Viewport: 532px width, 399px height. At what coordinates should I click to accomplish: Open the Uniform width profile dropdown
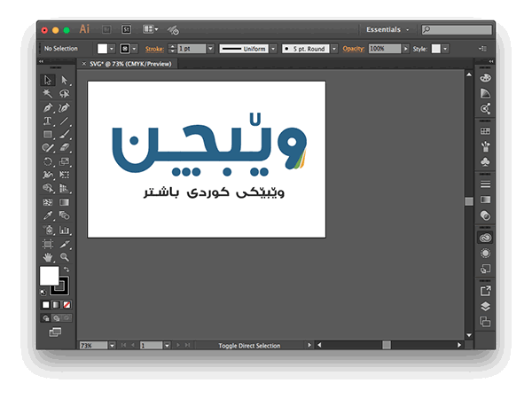[x=273, y=49]
